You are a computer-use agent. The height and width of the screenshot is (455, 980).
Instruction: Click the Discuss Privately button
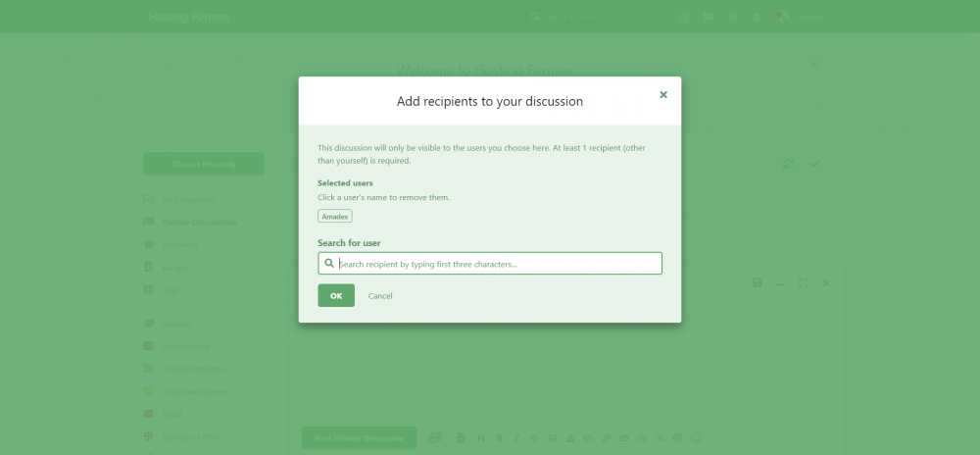coord(204,164)
